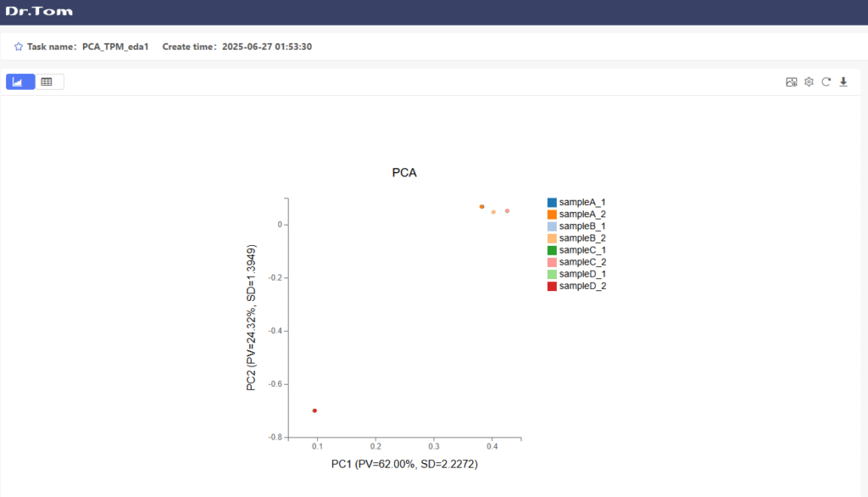The height and width of the screenshot is (497, 868).
Task: Click the PCA chart title
Action: click(x=404, y=173)
